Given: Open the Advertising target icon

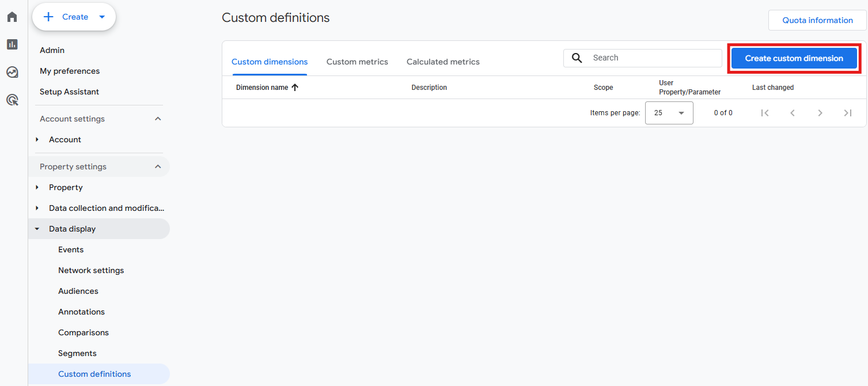Looking at the screenshot, I should [x=12, y=100].
